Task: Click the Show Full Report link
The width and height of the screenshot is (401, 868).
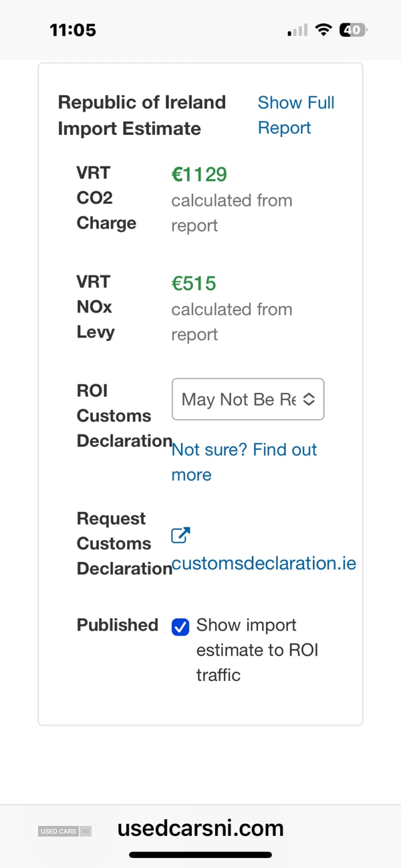Action: [296, 115]
